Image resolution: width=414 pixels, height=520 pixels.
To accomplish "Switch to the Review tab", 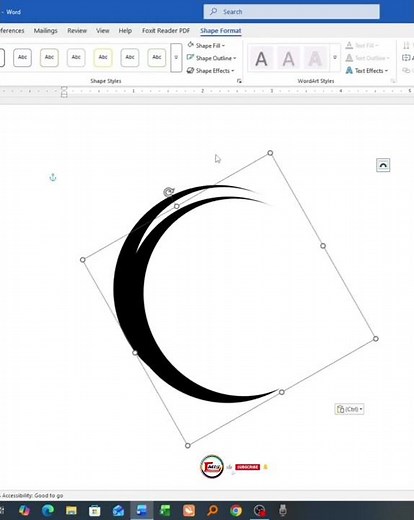I will click(x=77, y=31).
